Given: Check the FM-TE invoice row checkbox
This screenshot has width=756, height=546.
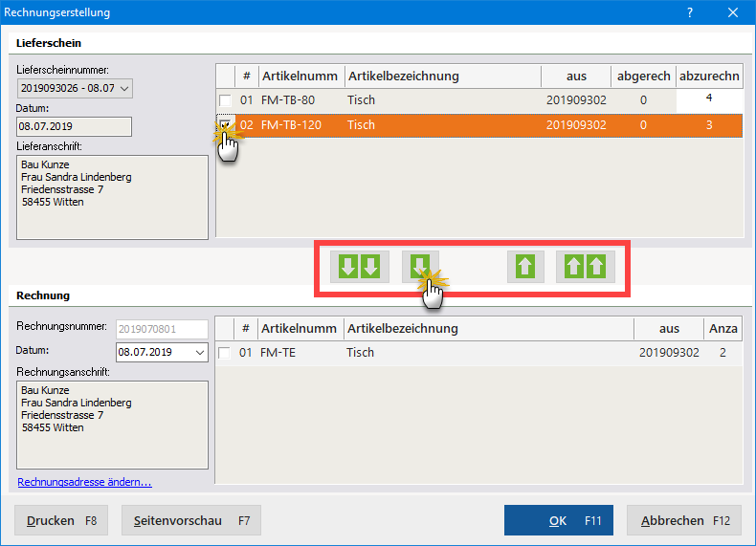Looking at the screenshot, I should click(x=225, y=353).
